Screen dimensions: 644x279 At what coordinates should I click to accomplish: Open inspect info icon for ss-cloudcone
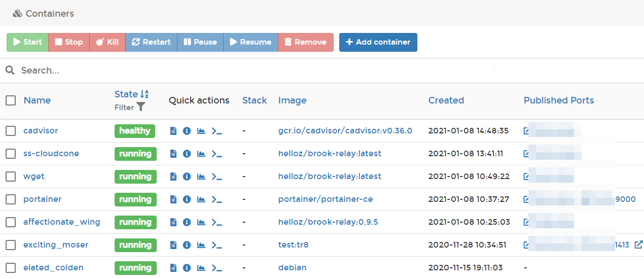click(187, 154)
